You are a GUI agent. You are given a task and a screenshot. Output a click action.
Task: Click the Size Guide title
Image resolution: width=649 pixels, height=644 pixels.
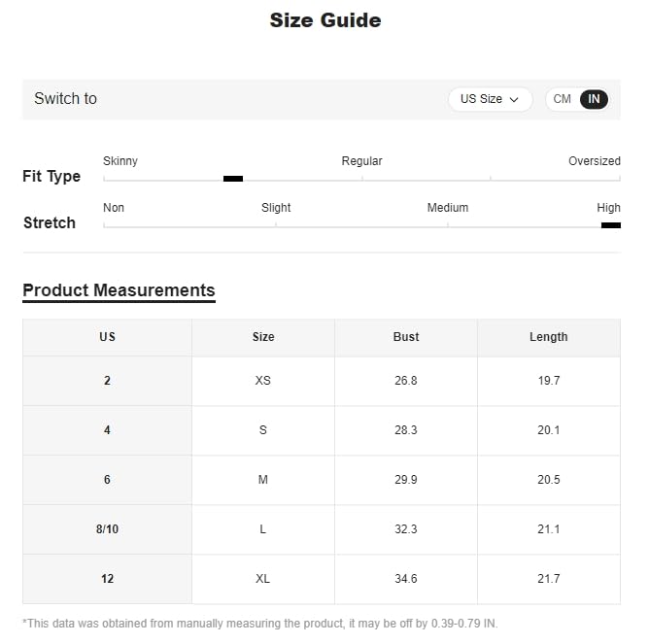(324, 20)
